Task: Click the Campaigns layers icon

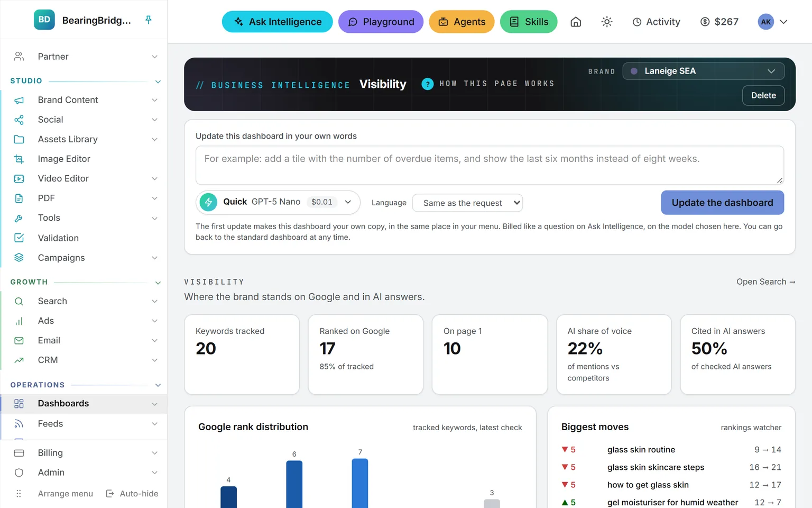Action: click(19, 258)
